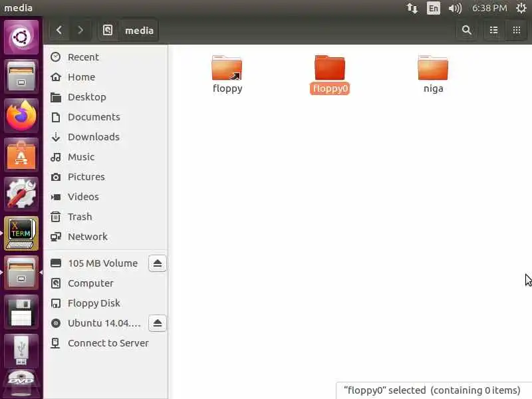
Task: Launch Firefox from the launcher
Action: point(21,116)
